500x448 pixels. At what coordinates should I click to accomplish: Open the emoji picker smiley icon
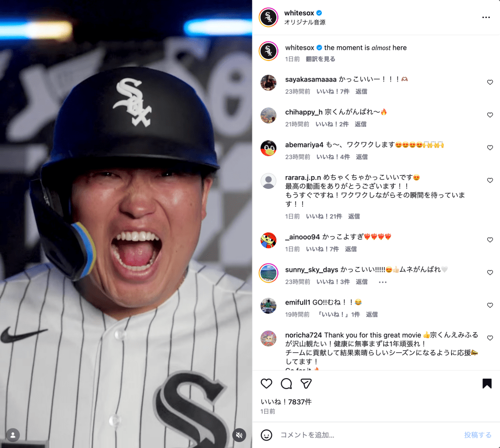click(x=266, y=435)
